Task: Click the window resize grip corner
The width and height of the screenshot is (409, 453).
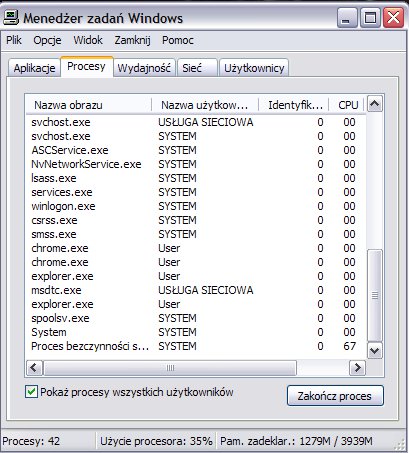Action: [x=399, y=446]
